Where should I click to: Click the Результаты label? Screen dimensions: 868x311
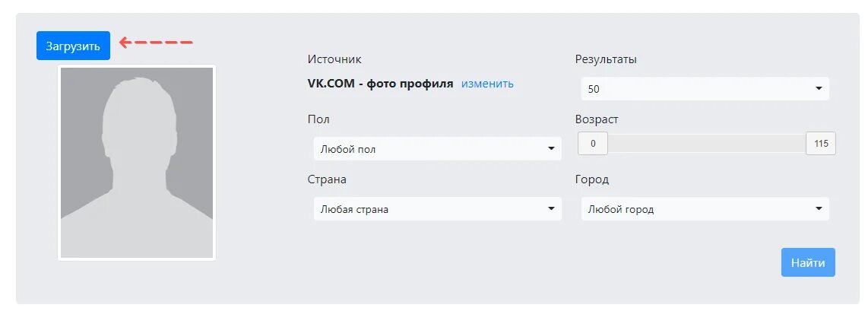[606, 59]
